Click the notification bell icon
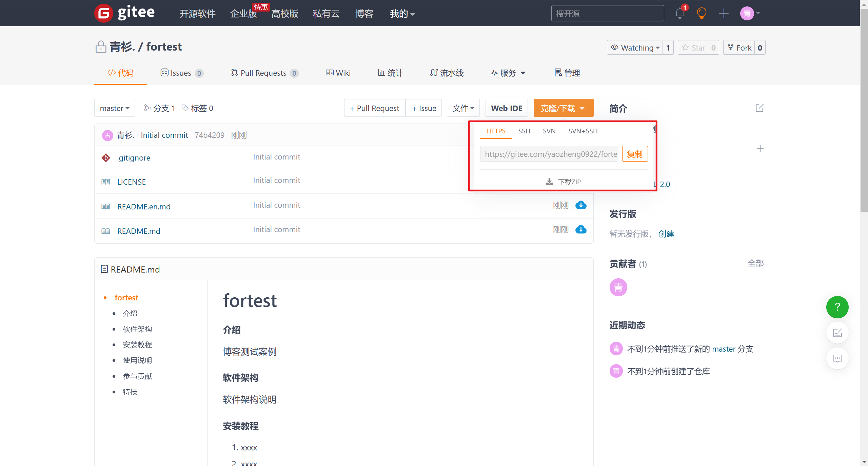868x466 pixels. pos(680,14)
